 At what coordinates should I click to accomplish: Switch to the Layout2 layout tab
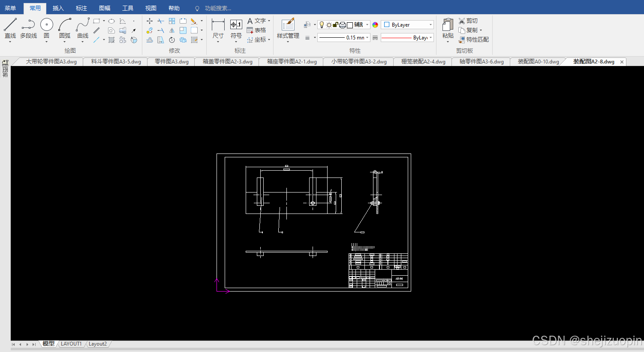98,344
